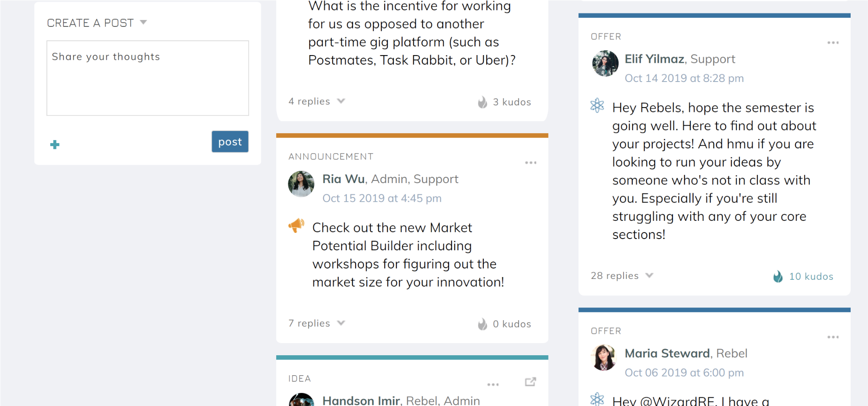Viewport: 868px width, 406px height.
Task: Click the open-in-new-window icon on Idea post
Action: pyautogui.click(x=530, y=382)
